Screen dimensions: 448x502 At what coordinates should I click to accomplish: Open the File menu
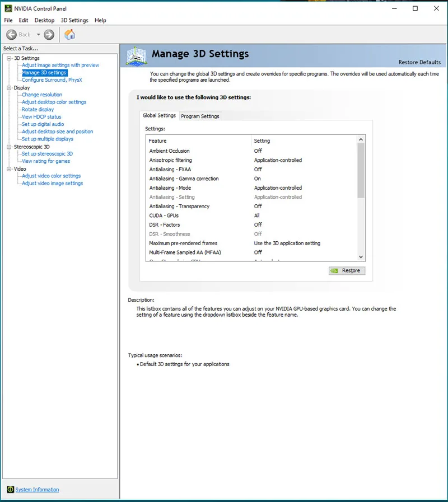[8, 20]
